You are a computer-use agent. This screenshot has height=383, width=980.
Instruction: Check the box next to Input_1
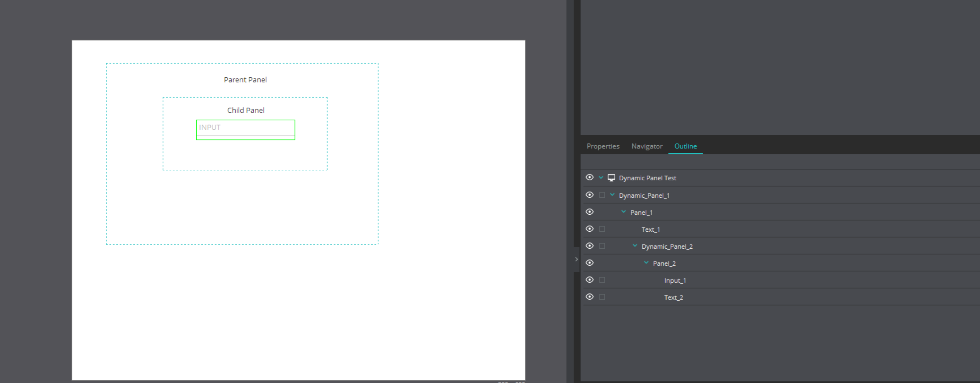[x=602, y=280]
